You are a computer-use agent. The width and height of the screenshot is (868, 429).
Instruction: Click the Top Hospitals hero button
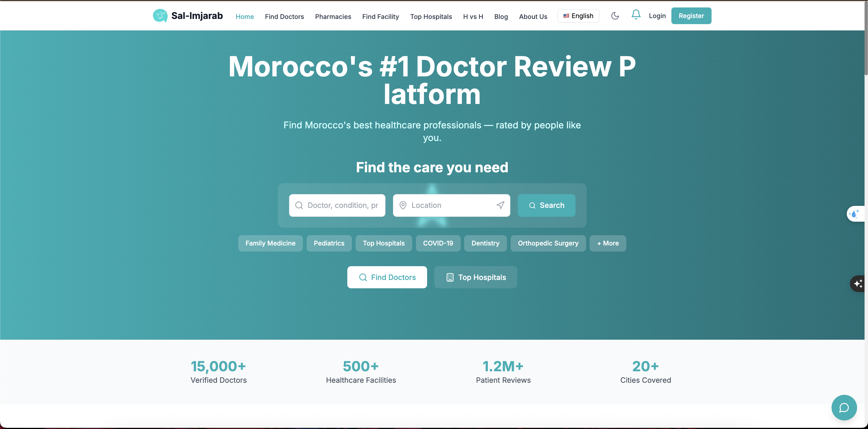click(x=475, y=277)
